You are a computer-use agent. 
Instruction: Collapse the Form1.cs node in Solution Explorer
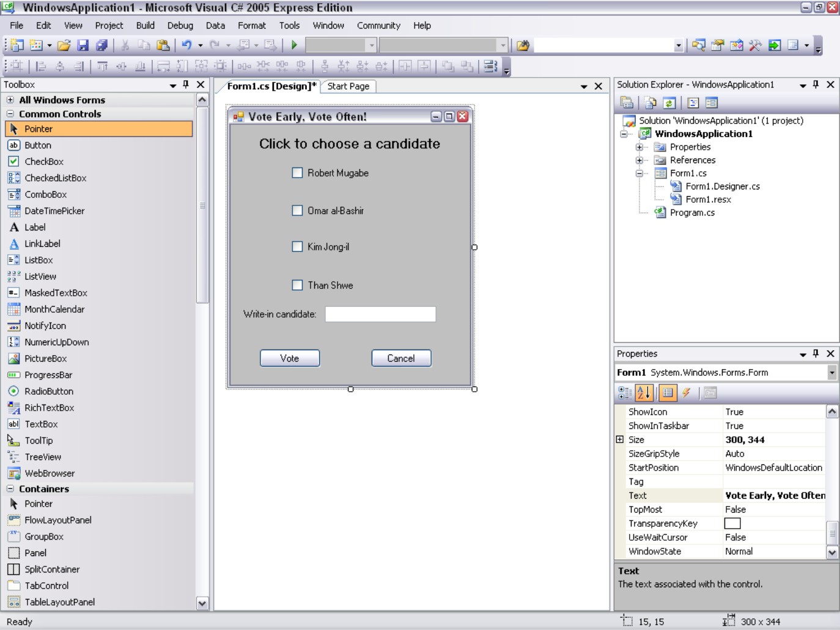(x=639, y=174)
